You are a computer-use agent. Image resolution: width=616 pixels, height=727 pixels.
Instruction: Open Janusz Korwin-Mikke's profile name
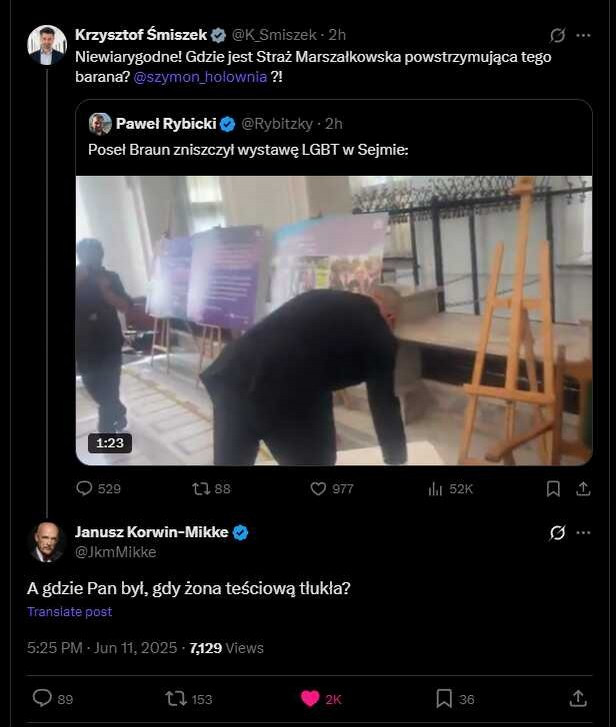point(152,532)
